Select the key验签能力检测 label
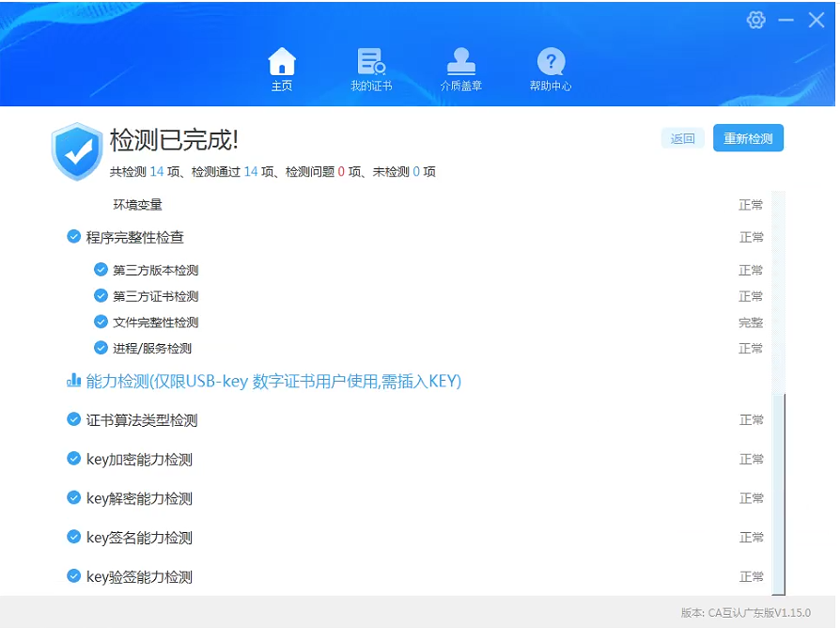Screen dimensions: 840x628 pyautogui.click(x=139, y=576)
